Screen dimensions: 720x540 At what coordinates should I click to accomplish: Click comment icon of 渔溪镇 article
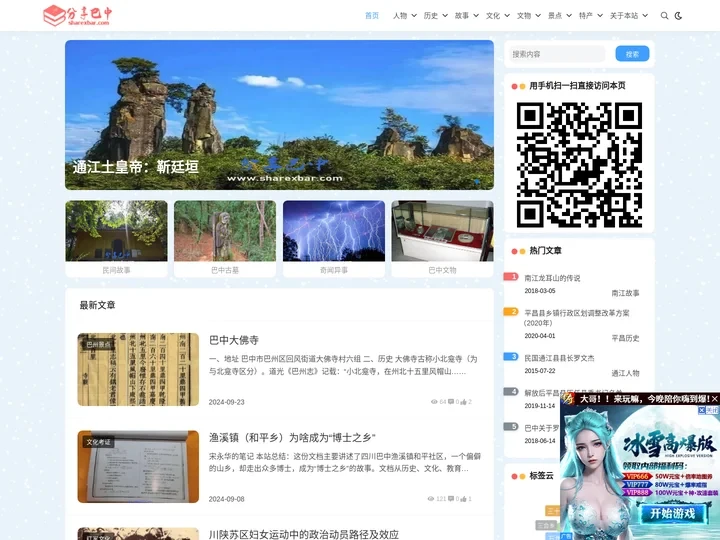451,499
